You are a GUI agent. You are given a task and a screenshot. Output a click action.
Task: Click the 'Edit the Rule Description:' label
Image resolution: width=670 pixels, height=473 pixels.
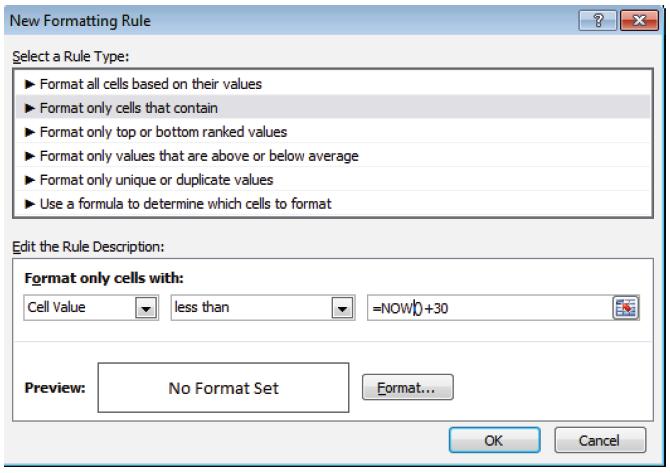88,247
